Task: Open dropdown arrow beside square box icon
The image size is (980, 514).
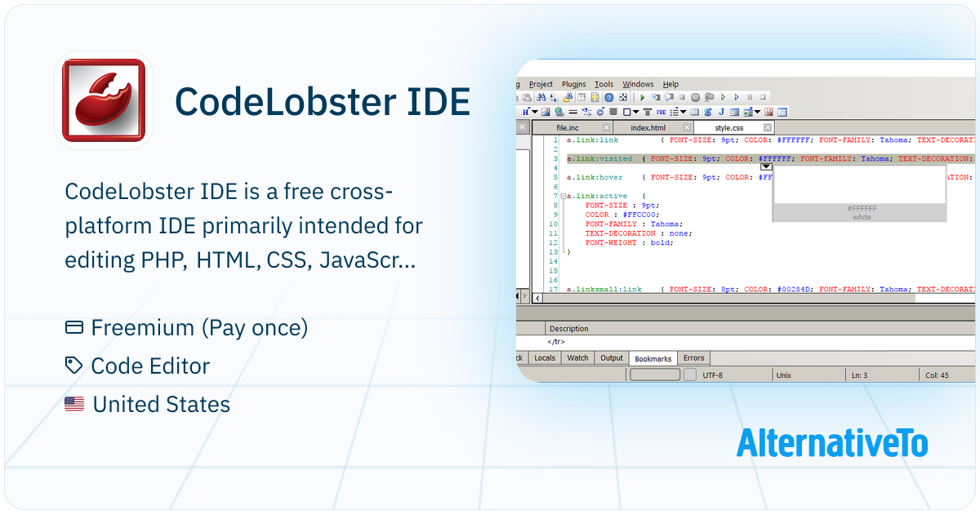Action: click(636, 112)
